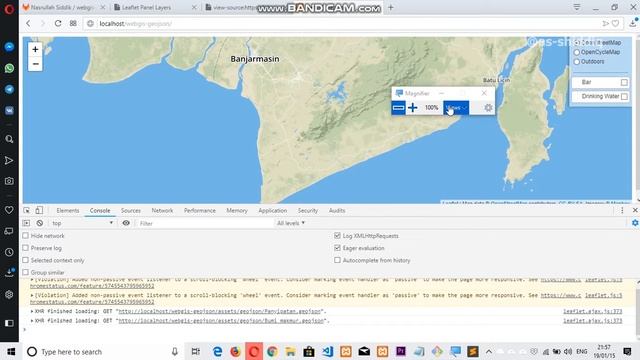
Task: Show console sidebar toggle icon
Action: [27, 223]
